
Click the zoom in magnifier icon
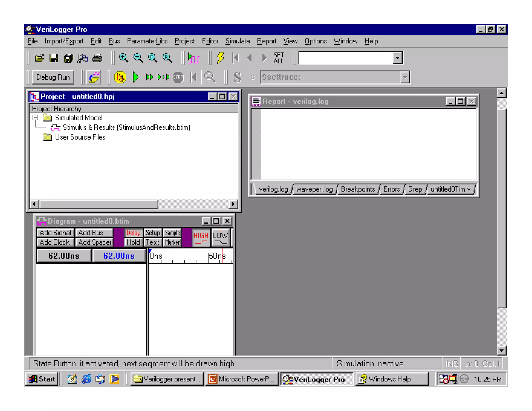(x=123, y=58)
